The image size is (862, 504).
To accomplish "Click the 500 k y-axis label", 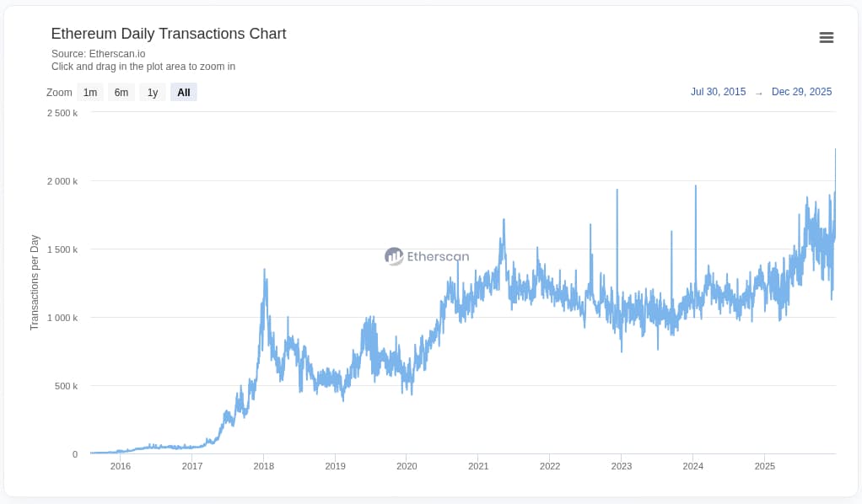I will pyautogui.click(x=64, y=386).
